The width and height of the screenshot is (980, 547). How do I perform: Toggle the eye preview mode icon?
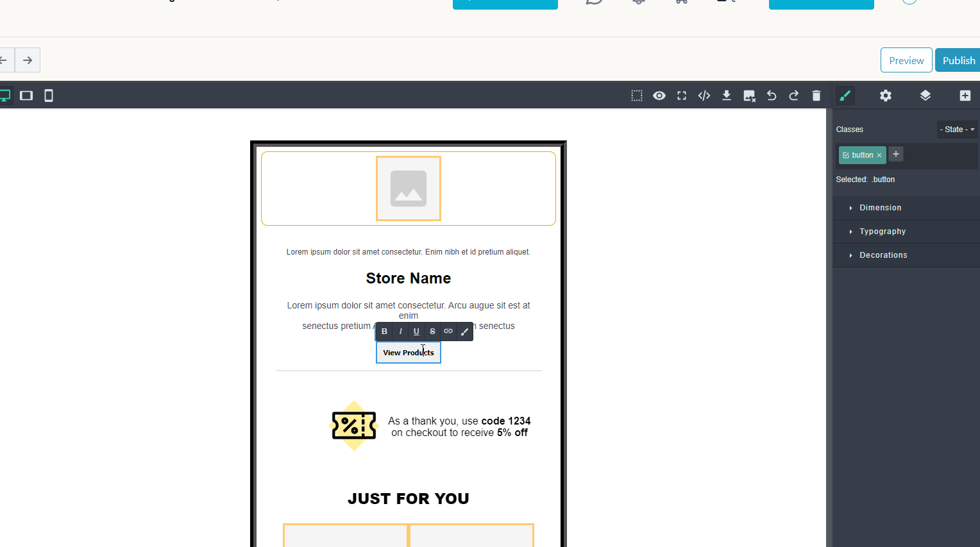659,96
